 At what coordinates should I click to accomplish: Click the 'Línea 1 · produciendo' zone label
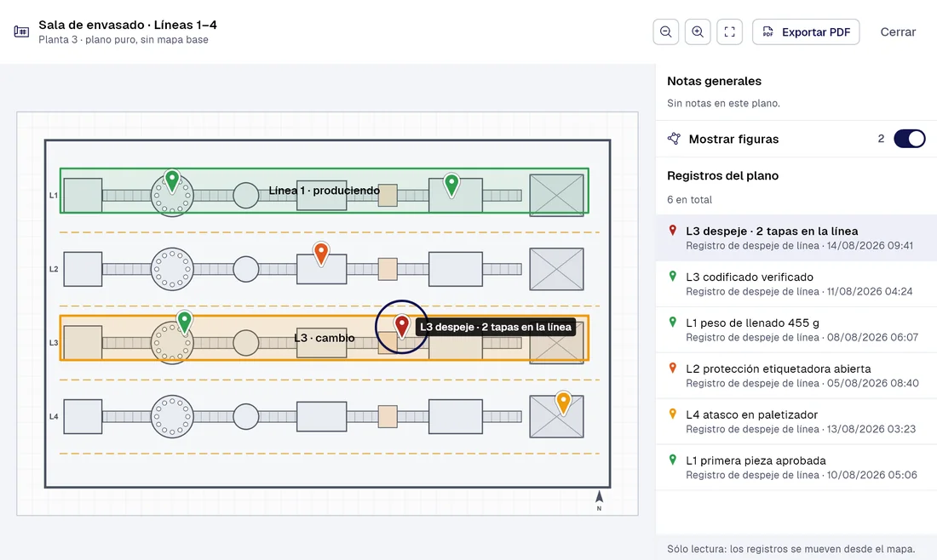(x=324, y=191)
